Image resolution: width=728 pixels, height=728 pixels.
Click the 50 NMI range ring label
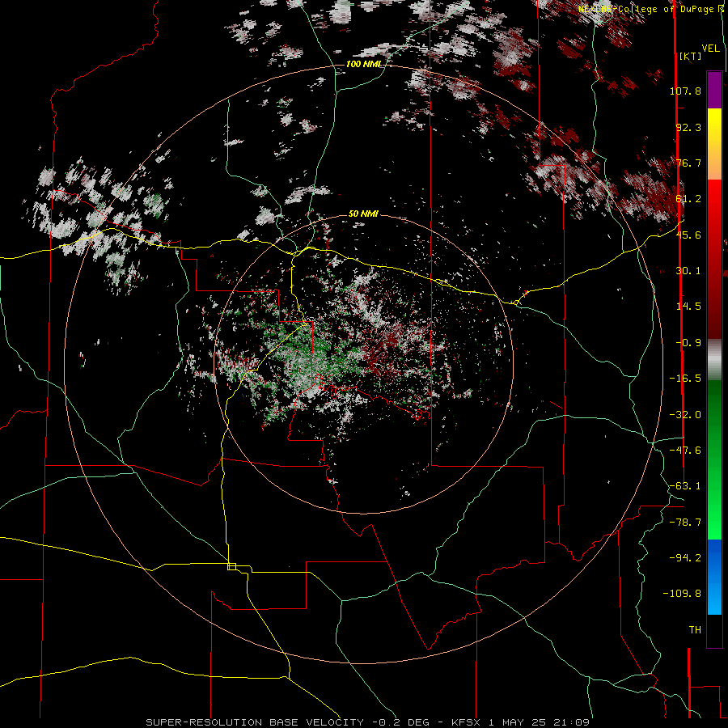click(x=363, y=214)
